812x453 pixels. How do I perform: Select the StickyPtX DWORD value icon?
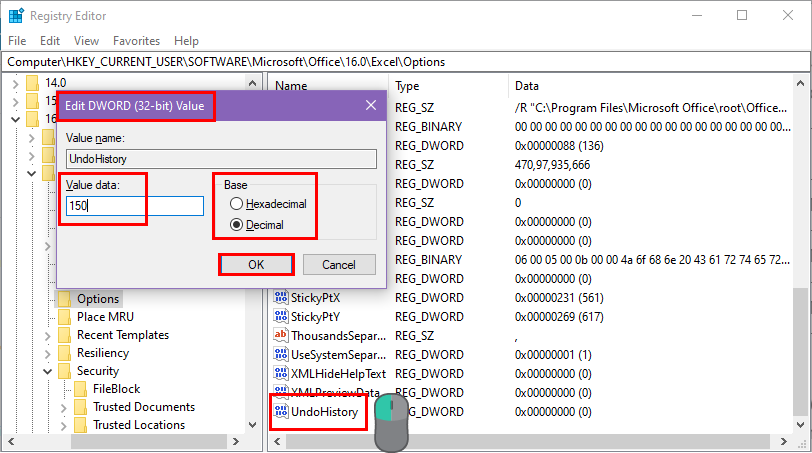[x=281, y=297]
